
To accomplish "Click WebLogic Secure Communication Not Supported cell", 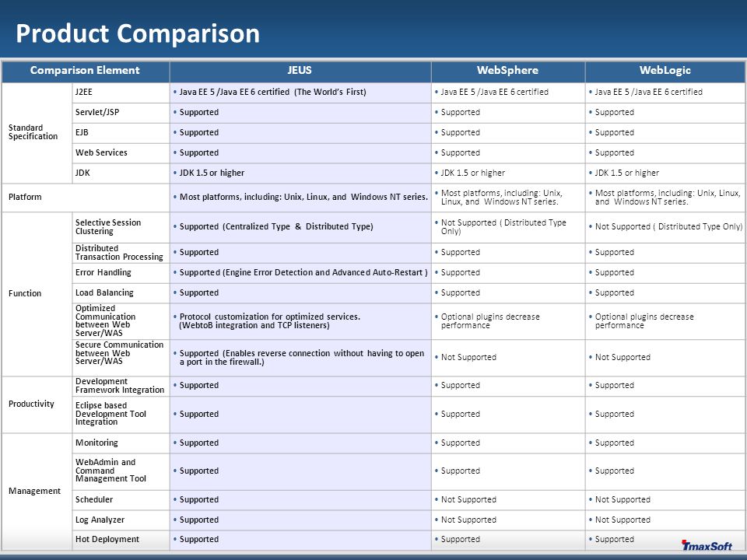I will coord(665,358).
